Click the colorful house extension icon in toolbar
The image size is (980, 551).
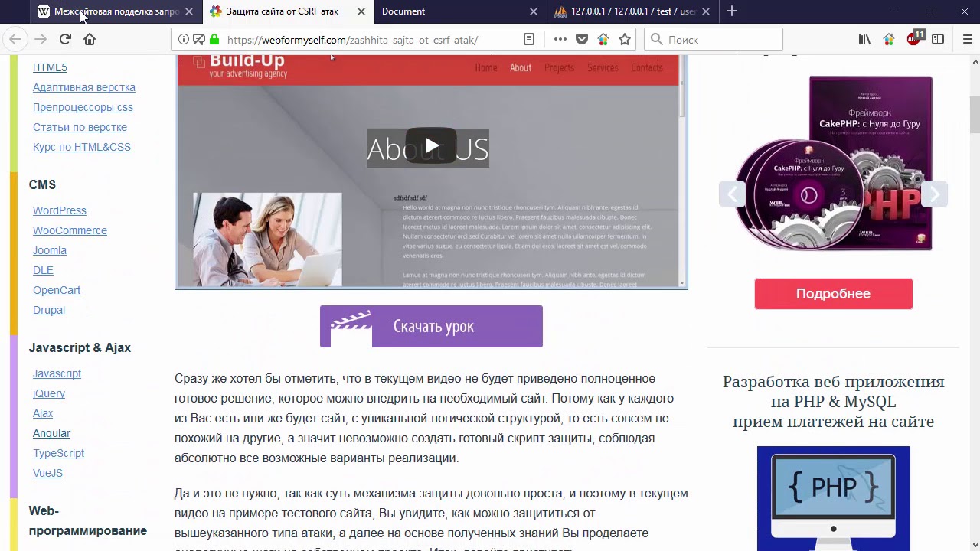click(889, 40)
